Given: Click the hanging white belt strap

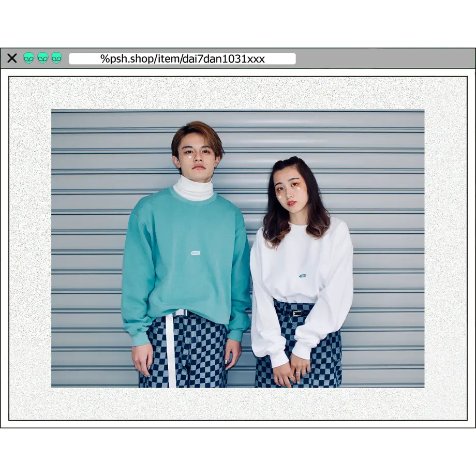Looking at the screenshot, I should click(171, 349).
